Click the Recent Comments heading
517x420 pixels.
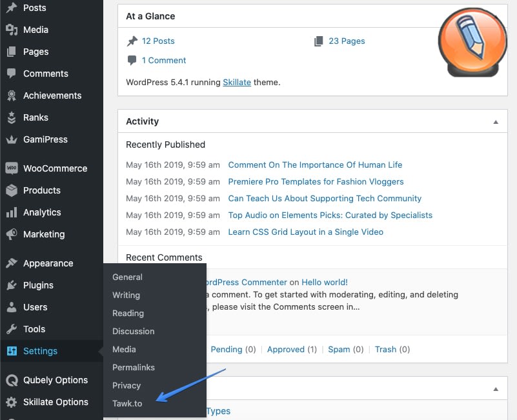click(x=164, y=257)
